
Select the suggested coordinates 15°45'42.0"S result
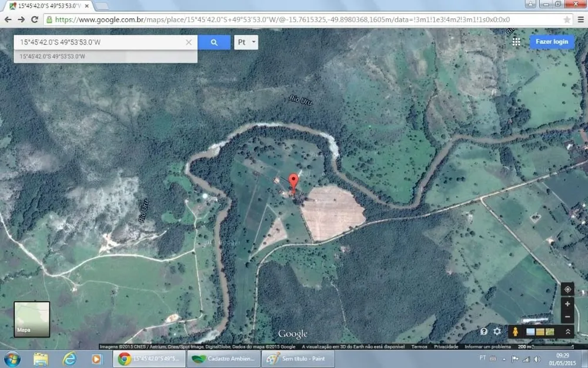coord(105,57)
